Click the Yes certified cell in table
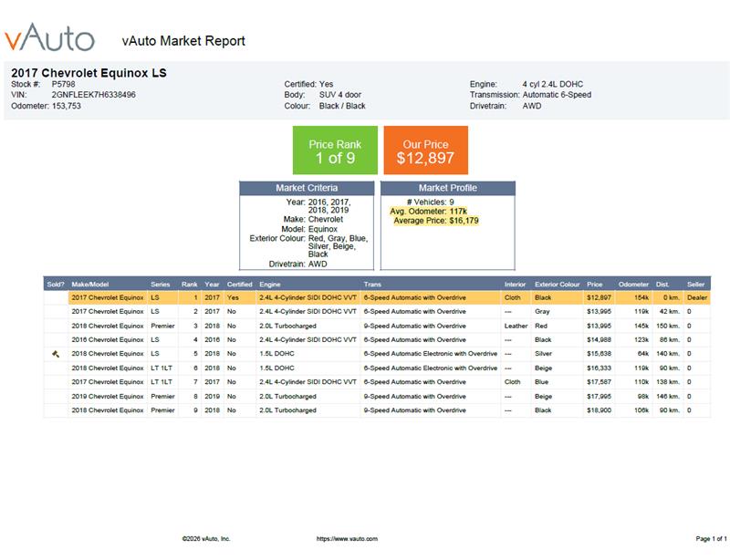 233,297
